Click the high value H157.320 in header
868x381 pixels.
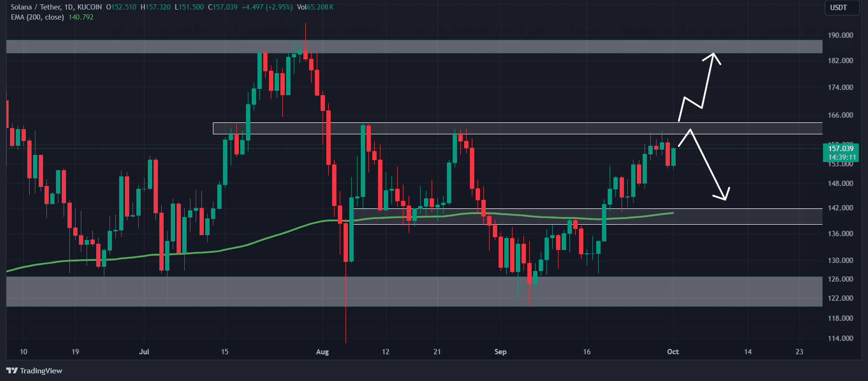coord(156,7)
